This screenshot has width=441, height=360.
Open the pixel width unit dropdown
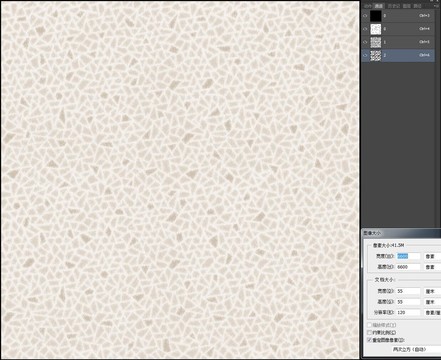(x=432, y=256)
